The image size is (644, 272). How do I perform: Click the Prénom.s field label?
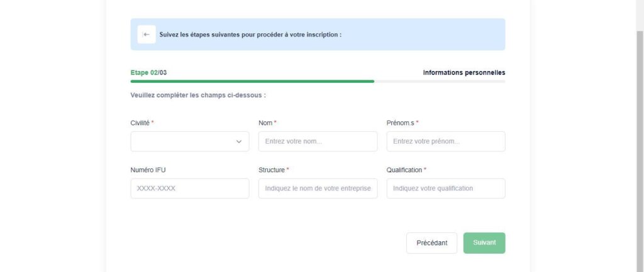(401, 122)
